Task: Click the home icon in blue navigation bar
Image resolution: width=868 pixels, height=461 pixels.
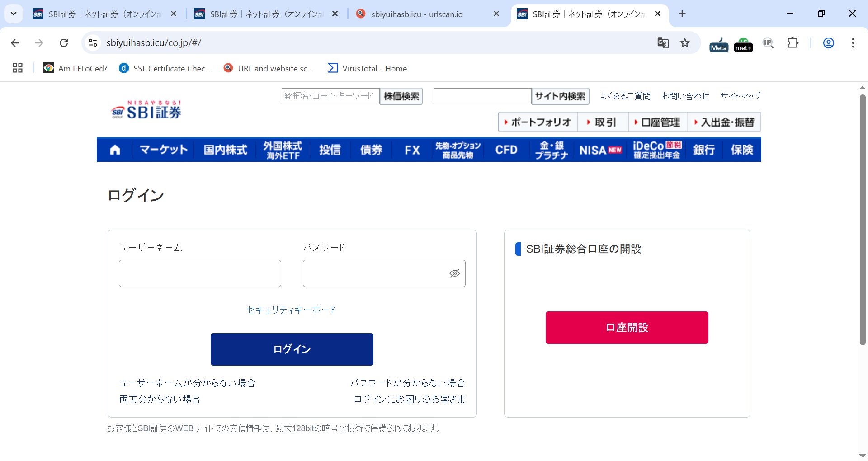Action: coord(115,150)
